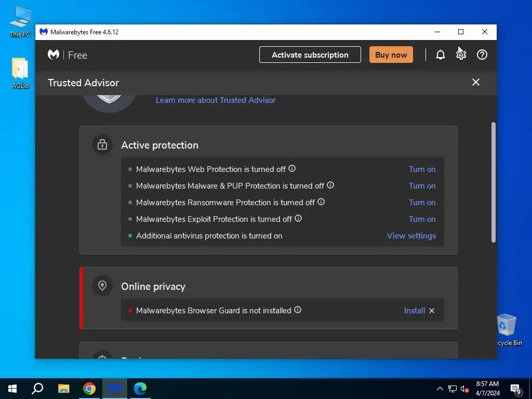Show info for Exploit Protection status
This screenshot has height=399, width=532.
tap(298, 218)
